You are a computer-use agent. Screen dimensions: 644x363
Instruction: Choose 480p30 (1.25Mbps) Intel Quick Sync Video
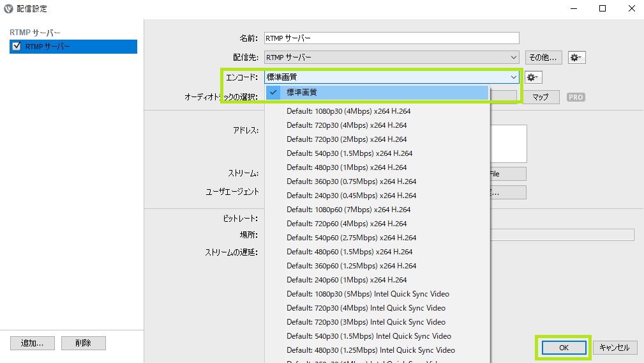click(x=377, y=350)
